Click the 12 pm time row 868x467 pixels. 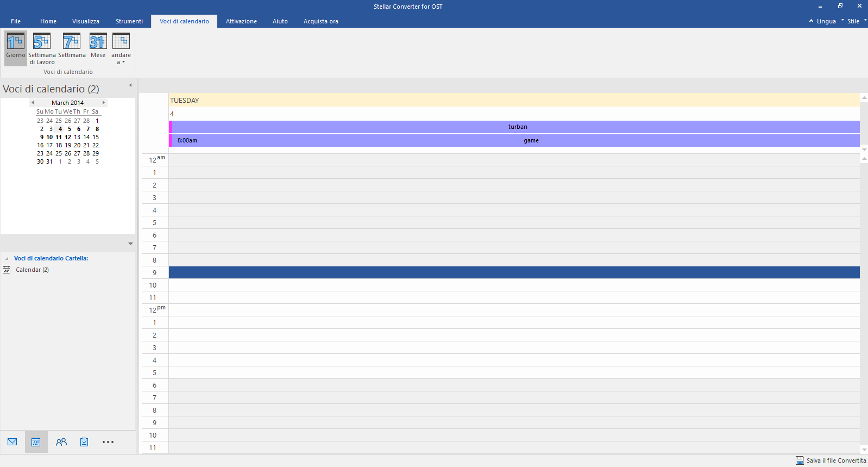(514, 310)
